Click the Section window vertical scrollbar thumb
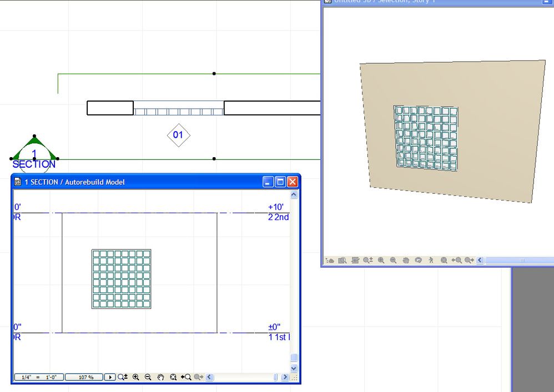 click(294, 358)
